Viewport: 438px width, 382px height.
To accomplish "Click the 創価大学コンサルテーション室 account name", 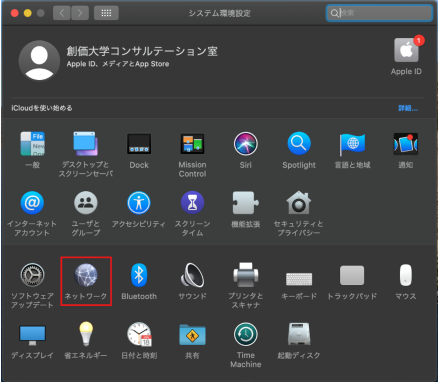I will [x=142, y=51].
